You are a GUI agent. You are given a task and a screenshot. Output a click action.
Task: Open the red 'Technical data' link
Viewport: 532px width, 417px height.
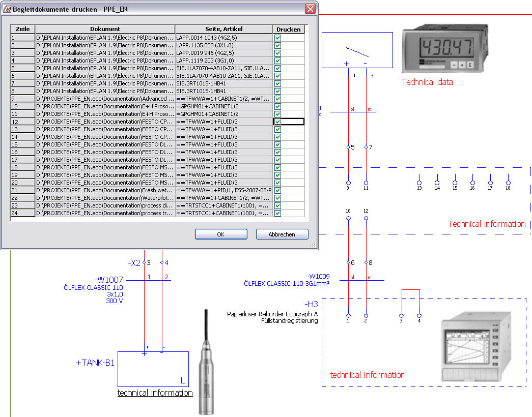427,82
